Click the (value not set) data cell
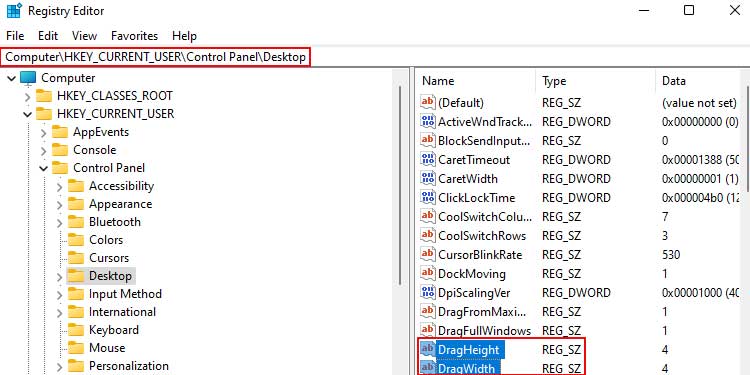750x375 pixels. coord(699,102)
